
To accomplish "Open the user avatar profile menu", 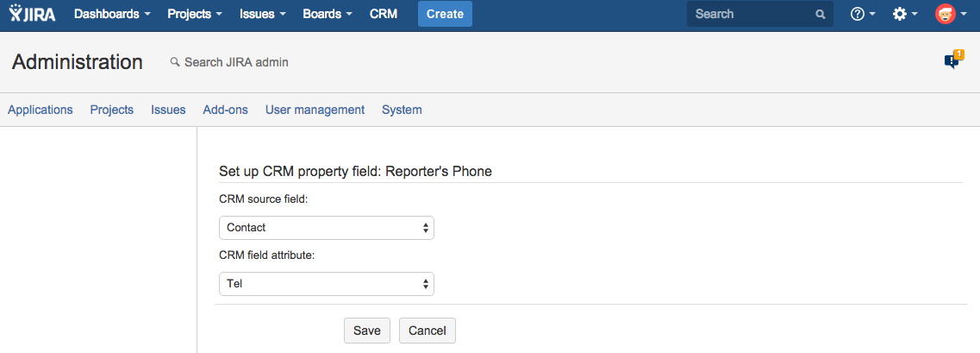I will (x=949, y=15).
